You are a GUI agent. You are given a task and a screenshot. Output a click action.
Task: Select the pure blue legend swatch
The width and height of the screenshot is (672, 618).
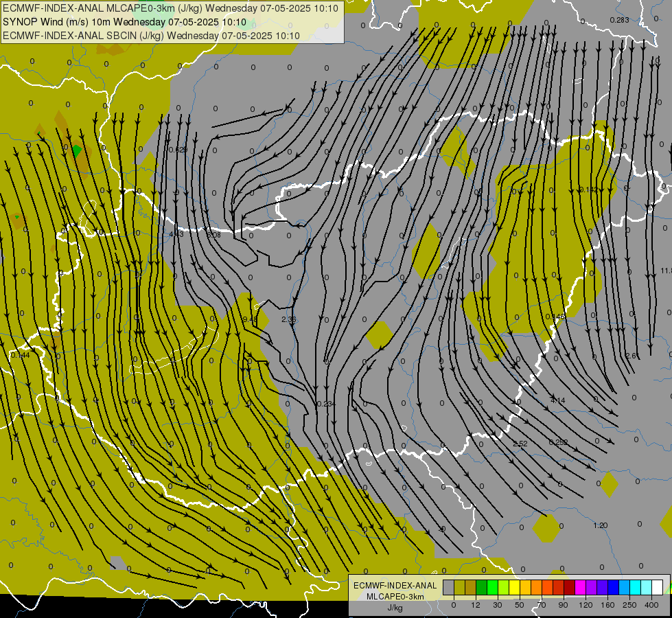pyautogui.click(x=614, y=588)
